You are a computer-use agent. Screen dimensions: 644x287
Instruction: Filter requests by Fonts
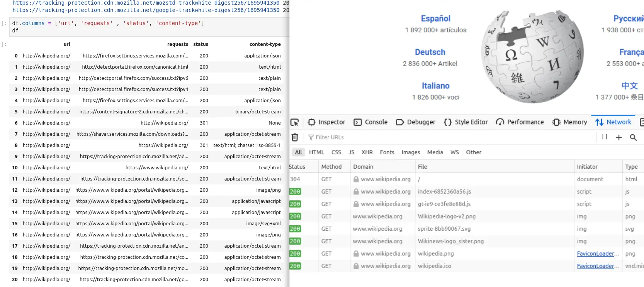(387, 152)
